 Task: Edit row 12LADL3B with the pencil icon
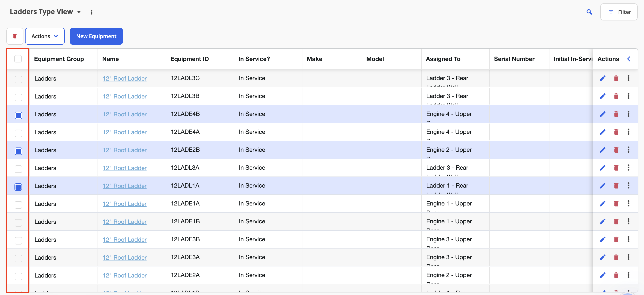pyautogui.click(x=602, y=96)
